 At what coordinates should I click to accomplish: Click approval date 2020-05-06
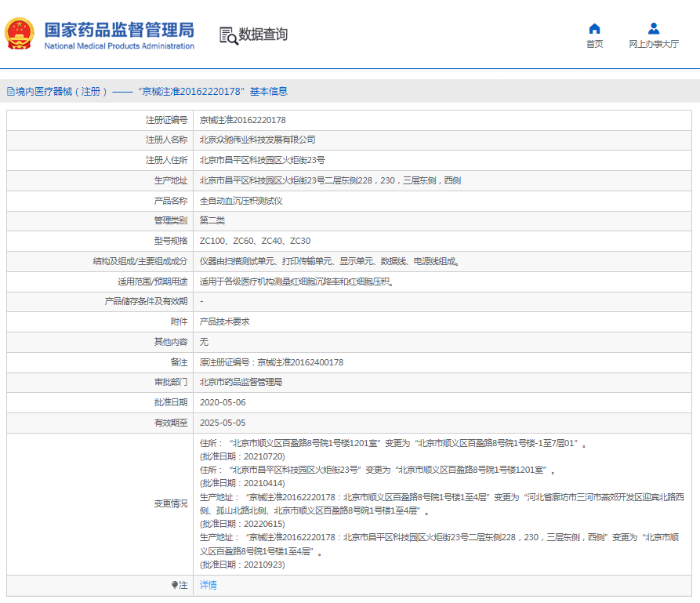click(x=223, y=402)
